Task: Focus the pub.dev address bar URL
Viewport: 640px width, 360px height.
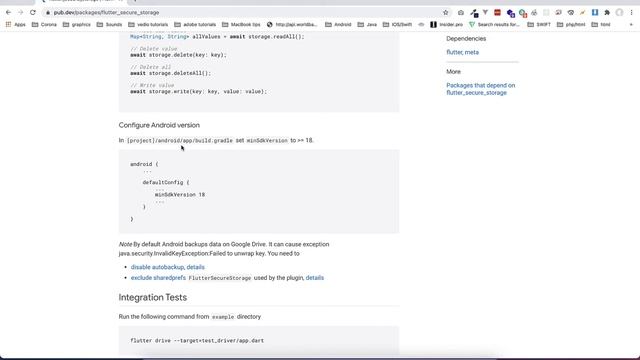Action: 106,13
